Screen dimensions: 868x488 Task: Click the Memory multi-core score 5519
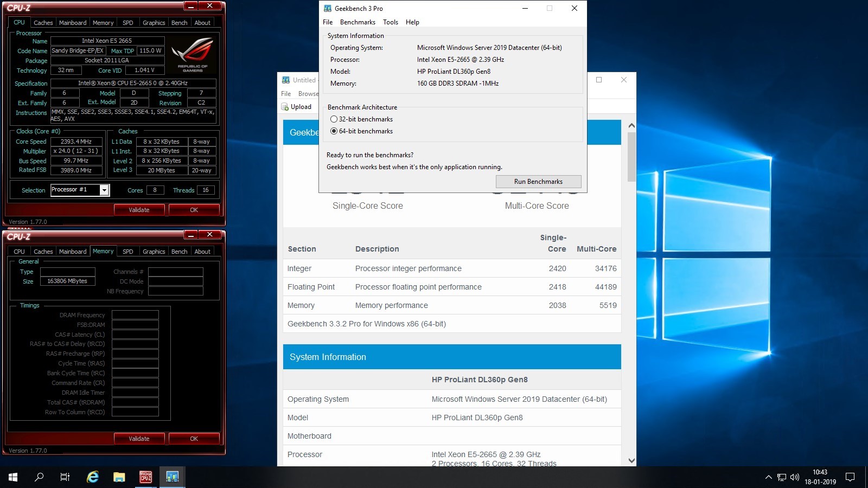pos(608,305)
